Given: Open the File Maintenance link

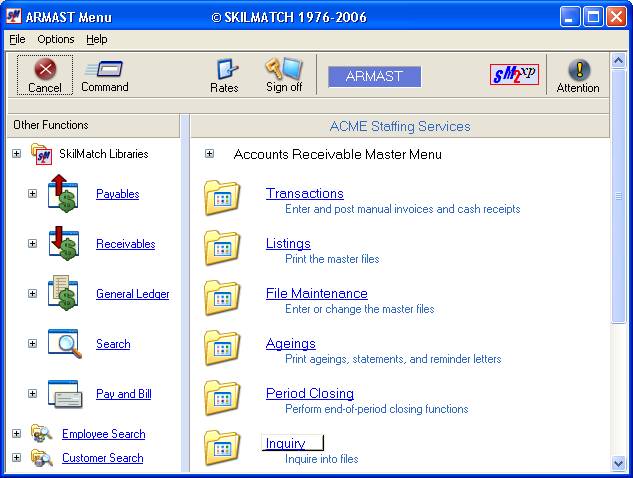Looking at the screenshot, I should (x=316, y=294).
